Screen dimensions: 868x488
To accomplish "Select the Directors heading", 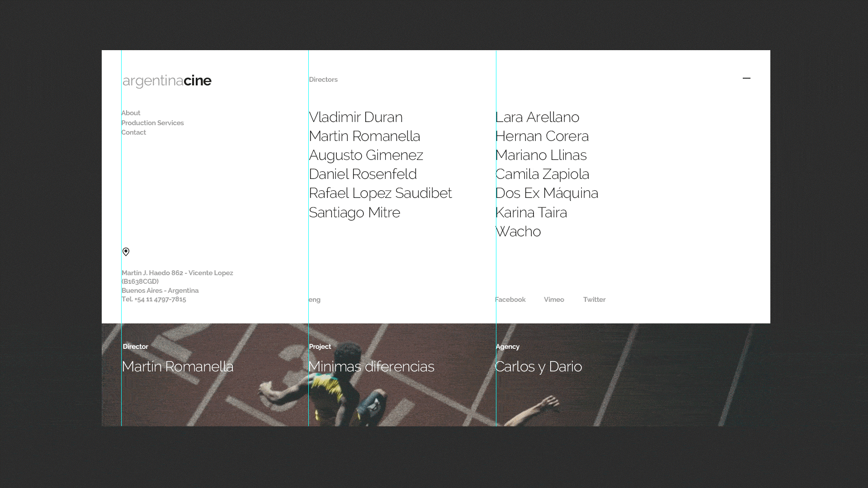I will click(x=323, y=80).
